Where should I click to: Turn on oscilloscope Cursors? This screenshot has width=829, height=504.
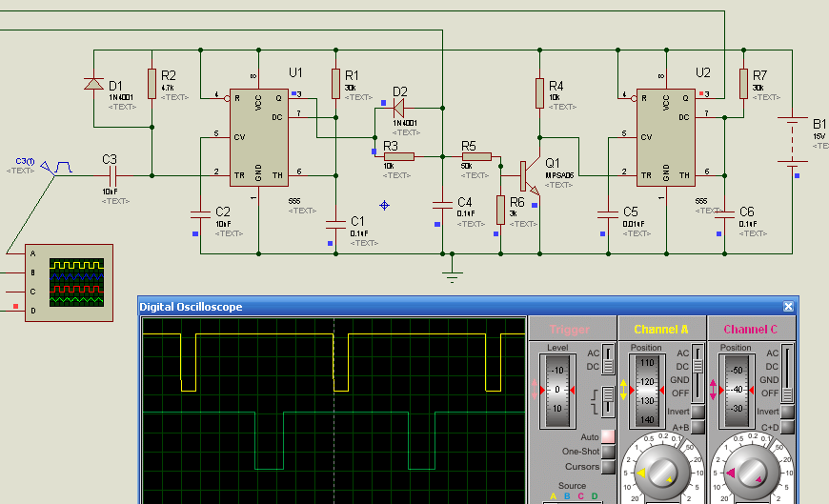pyautogui.click(x=608, y=467)
